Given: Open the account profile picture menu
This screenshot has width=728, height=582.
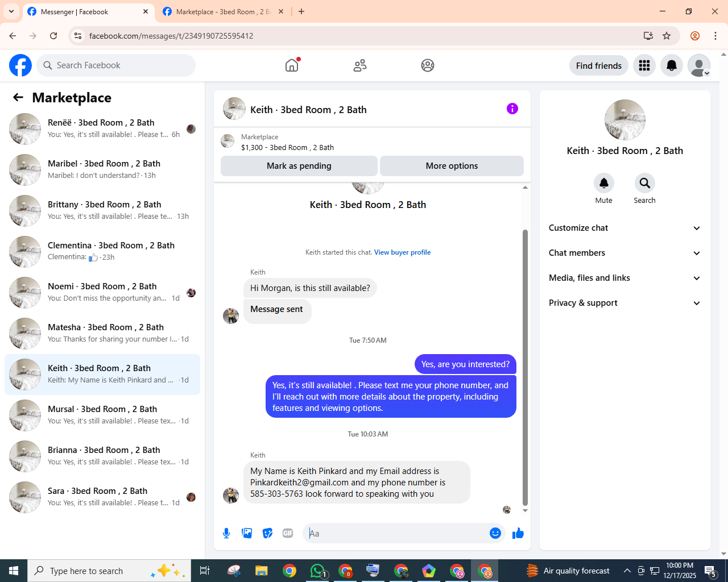Looking at the screenshot, I should click(x=699, y=66).
